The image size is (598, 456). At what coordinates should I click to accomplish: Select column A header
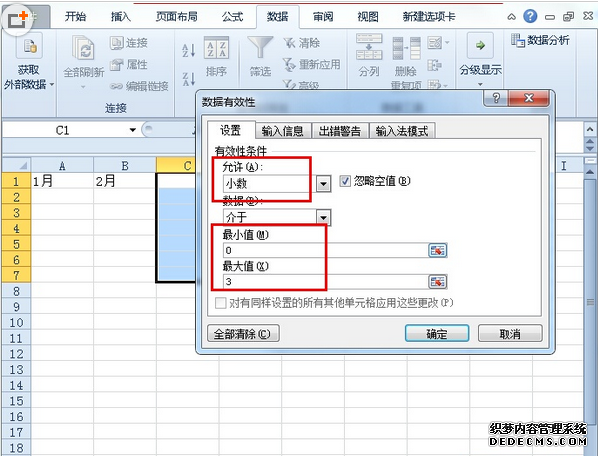(x=62, y=165)
